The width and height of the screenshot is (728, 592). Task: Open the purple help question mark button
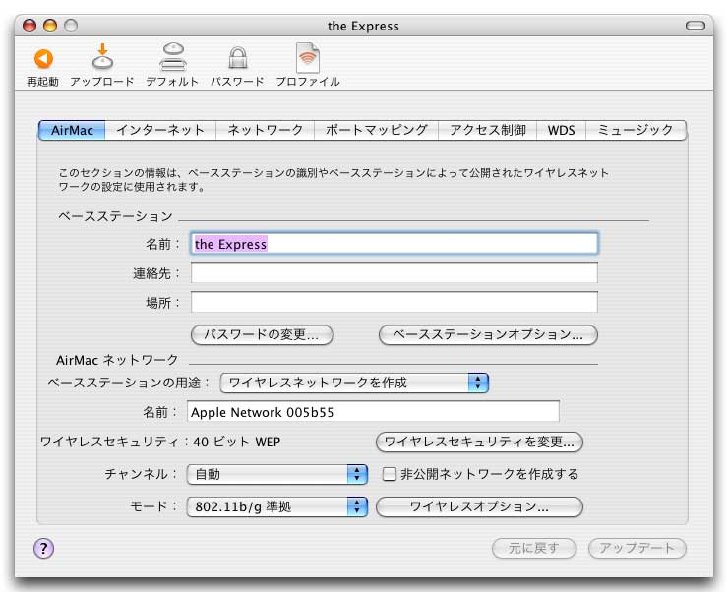click(x=43, y=549)
